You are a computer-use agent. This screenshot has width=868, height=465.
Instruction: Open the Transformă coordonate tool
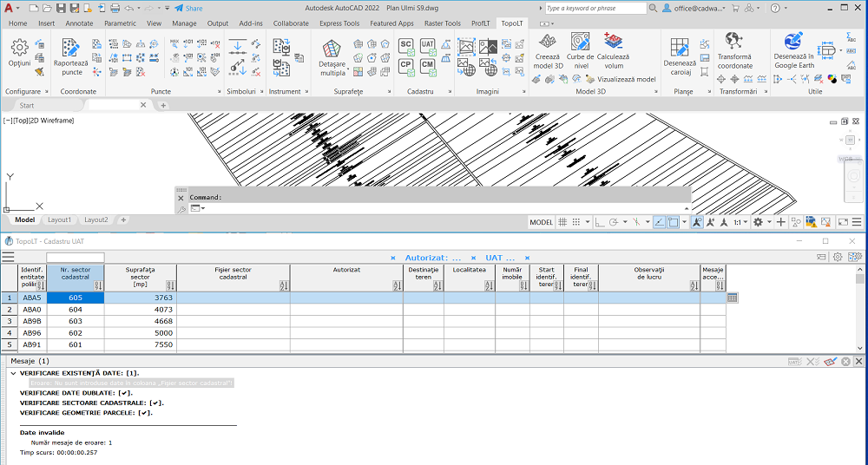point(734,51)
